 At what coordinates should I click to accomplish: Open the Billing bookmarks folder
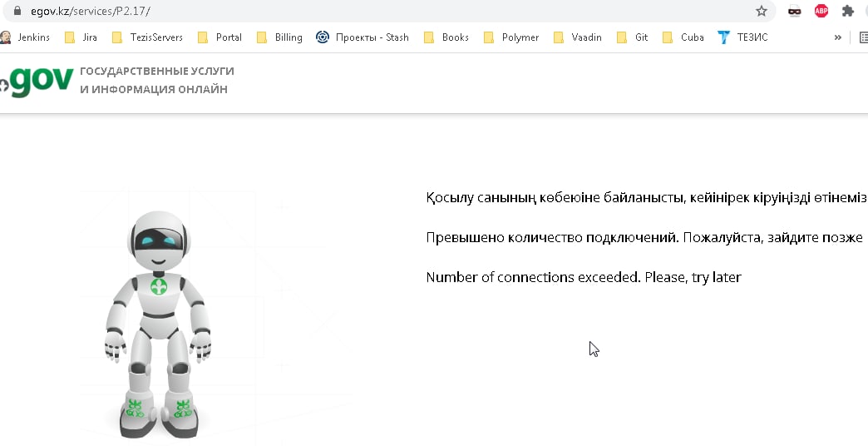[x=279, y=37]
